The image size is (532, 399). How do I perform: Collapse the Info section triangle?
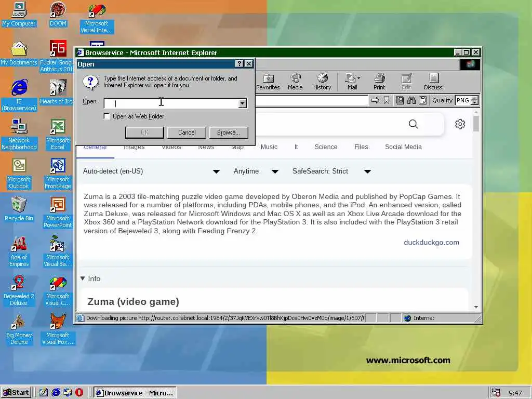click(83, 278)
